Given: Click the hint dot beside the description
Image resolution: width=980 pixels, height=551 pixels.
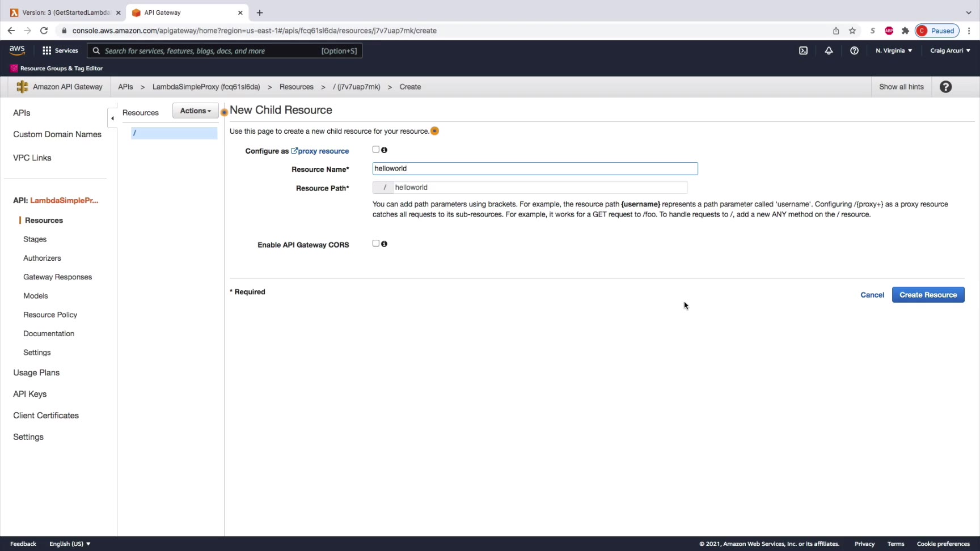Looking at the screenshot, I should [x=434, y=131].
